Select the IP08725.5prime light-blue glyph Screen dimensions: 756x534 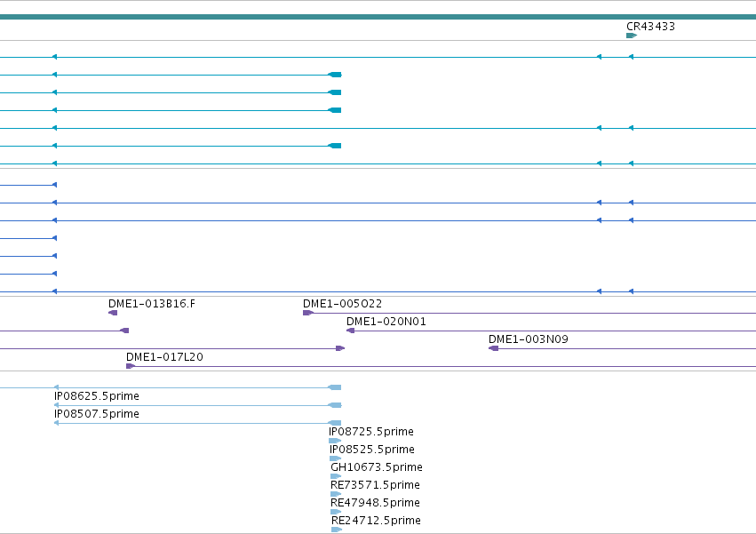pyautogui.click(x=335, y=441)
